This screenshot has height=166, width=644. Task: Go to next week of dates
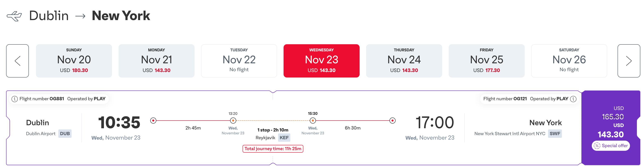(629, 61)
